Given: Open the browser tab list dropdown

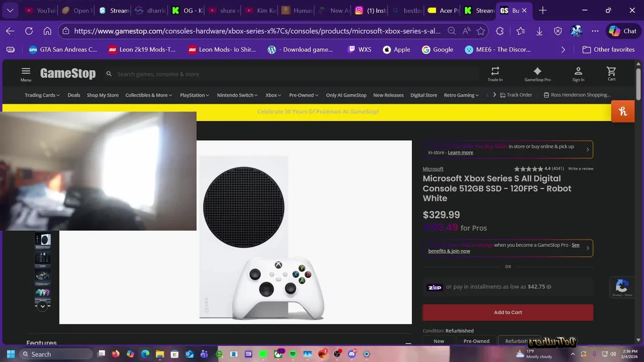Looking at the screenshot, I should click(x=10, y=11).
